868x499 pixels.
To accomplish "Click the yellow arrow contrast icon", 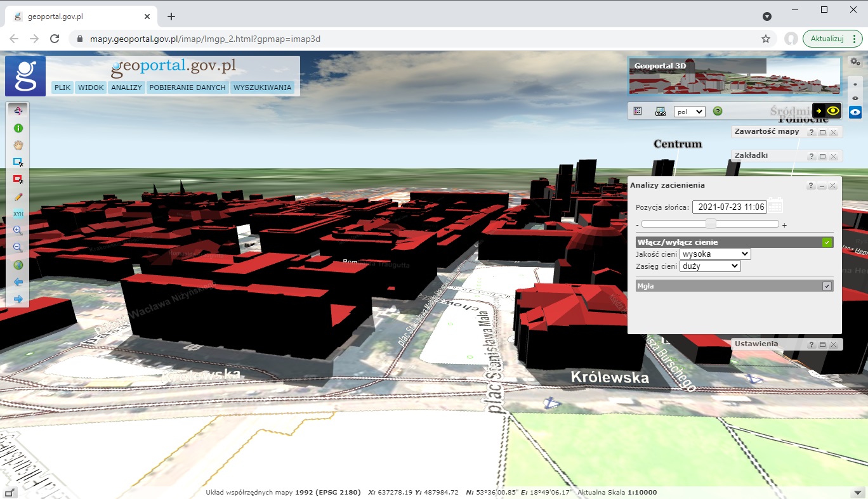I will coord(819,111).
